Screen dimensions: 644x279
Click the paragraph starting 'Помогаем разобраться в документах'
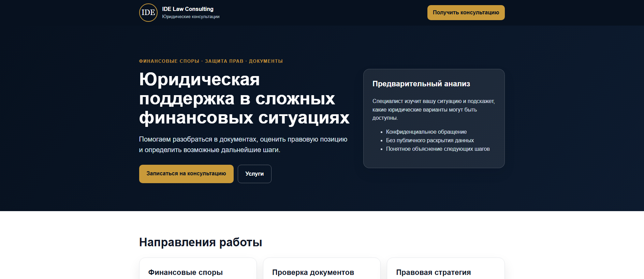(x=243, y=145)
